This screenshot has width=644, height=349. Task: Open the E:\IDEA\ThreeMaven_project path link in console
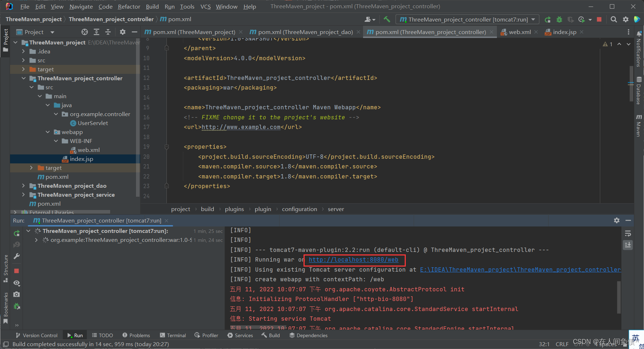pos(520,269)
